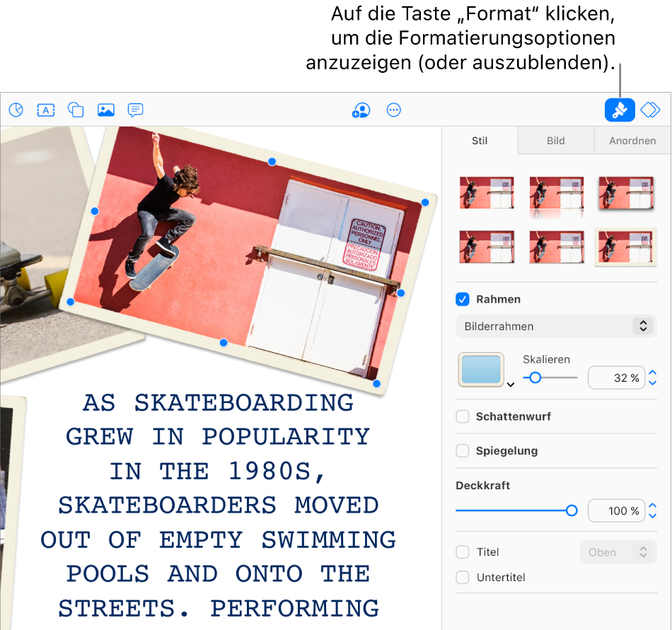Apply image style with reflection thumbnail
672x630 pixels.
tap(556, 196)
